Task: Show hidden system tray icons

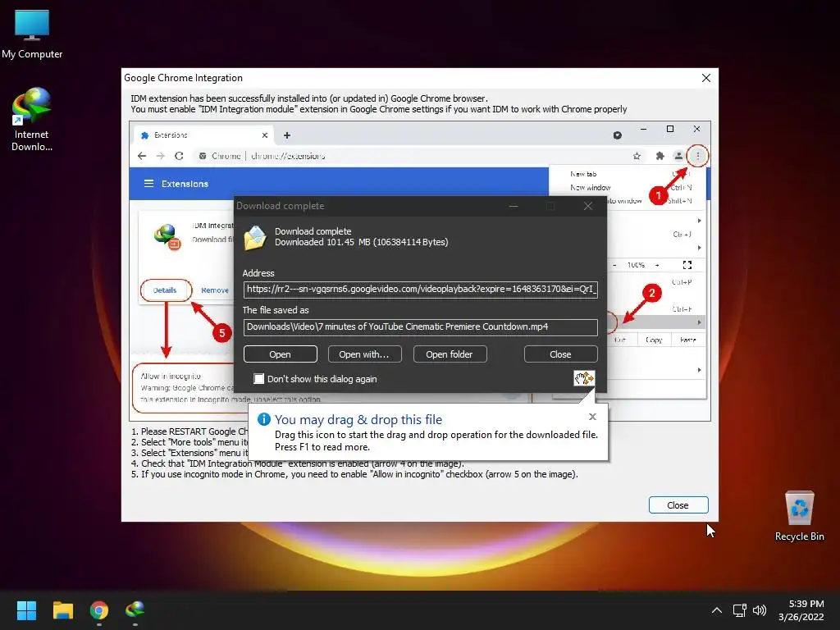Action: pyautogui.click(x=717, y=610)
